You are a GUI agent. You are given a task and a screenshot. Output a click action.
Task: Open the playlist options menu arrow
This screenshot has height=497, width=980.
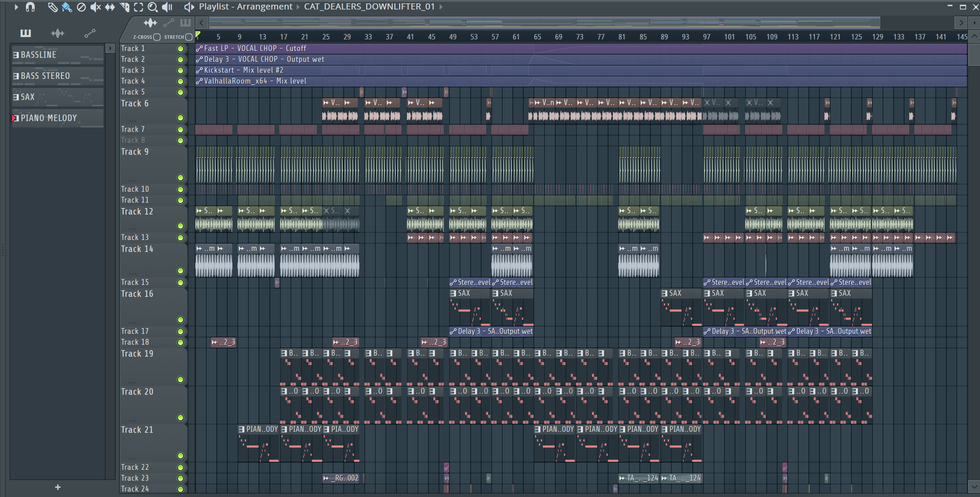coord(16,7)
